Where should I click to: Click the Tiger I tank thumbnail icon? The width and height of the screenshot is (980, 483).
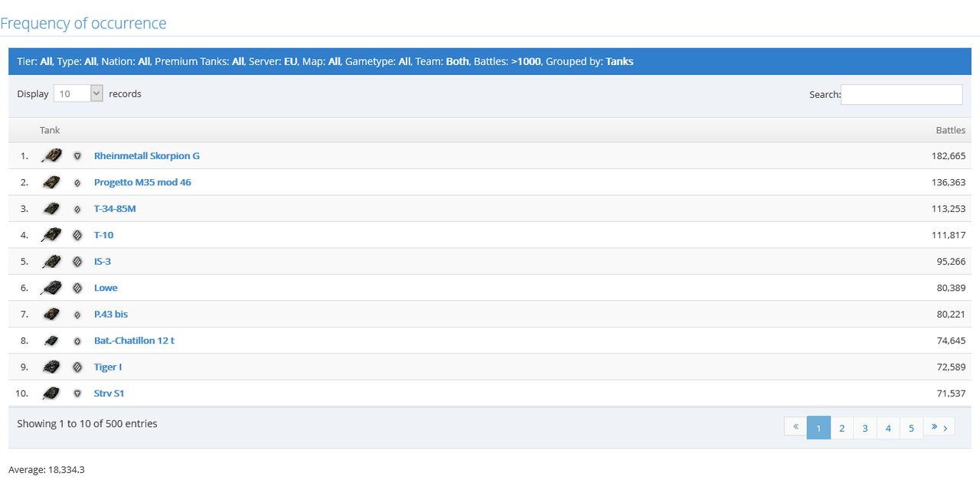52,367
